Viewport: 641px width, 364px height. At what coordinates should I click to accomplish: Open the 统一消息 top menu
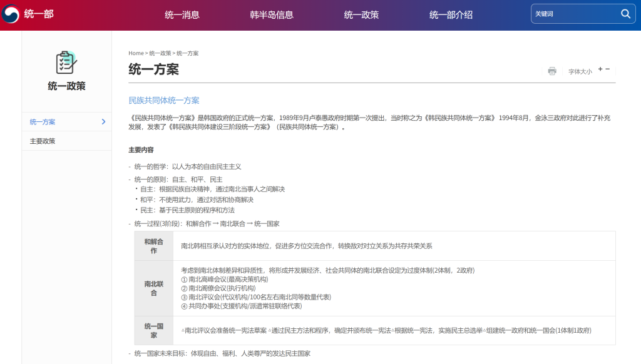pyautogui.click(x=182, y=15)
